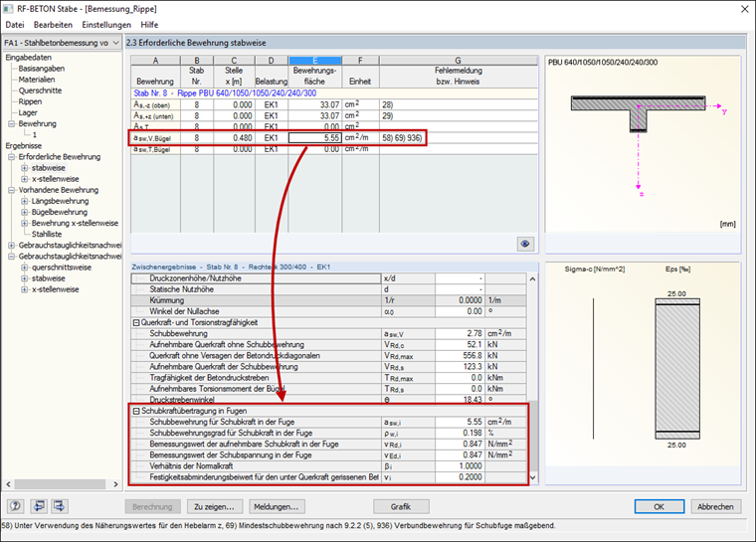756x542 pixels.
Task: Expand the Längsbewehrung tree node
Action: [x=24, y=201]
